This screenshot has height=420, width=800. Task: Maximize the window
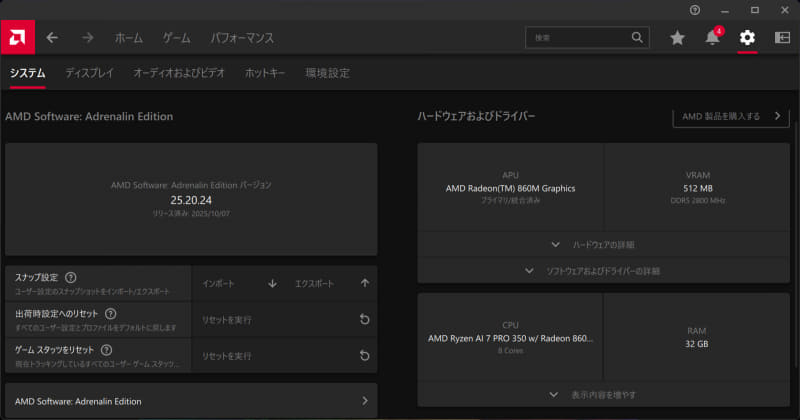tap(755, 10)
